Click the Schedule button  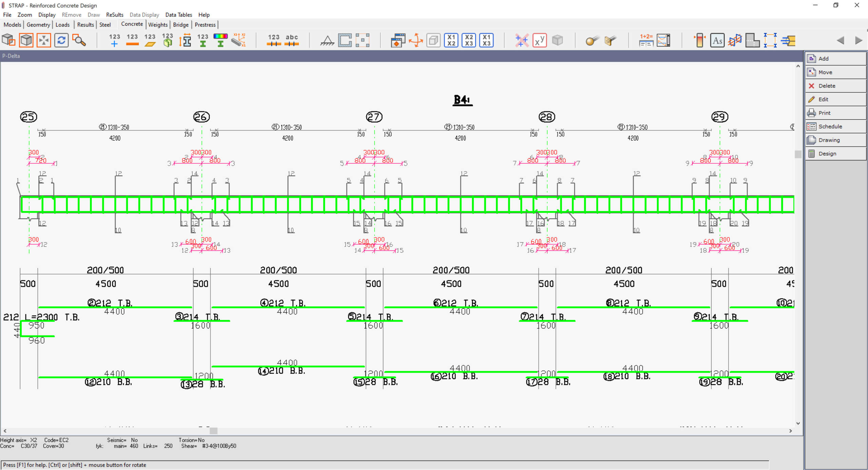coord(830,126)
